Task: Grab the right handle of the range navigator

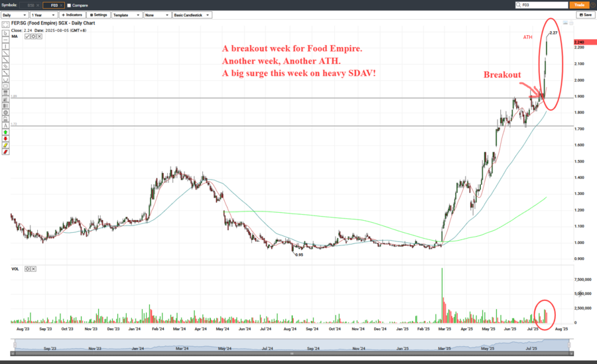Action: click(x=569, y=345)
